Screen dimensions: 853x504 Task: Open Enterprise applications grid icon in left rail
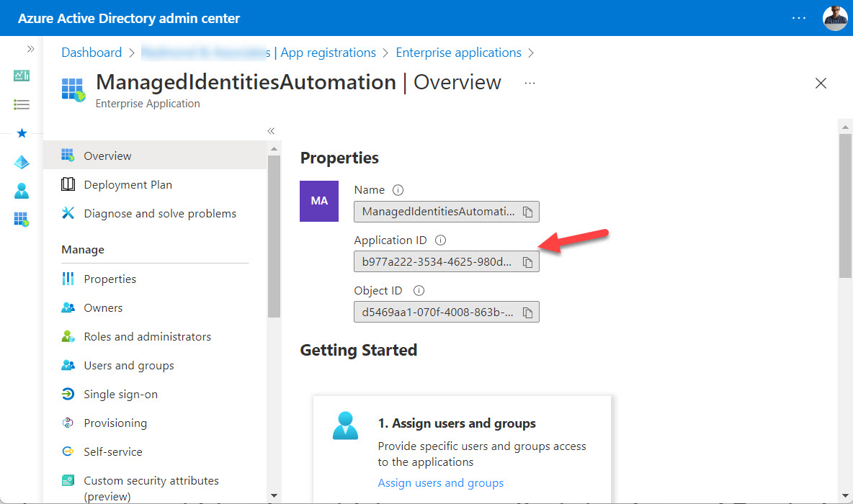coord(22,219)
